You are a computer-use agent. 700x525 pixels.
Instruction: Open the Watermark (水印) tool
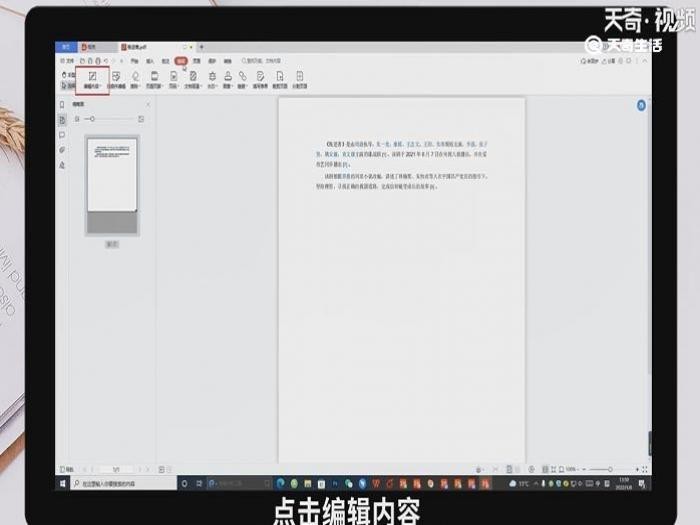[x=211, y=78]
